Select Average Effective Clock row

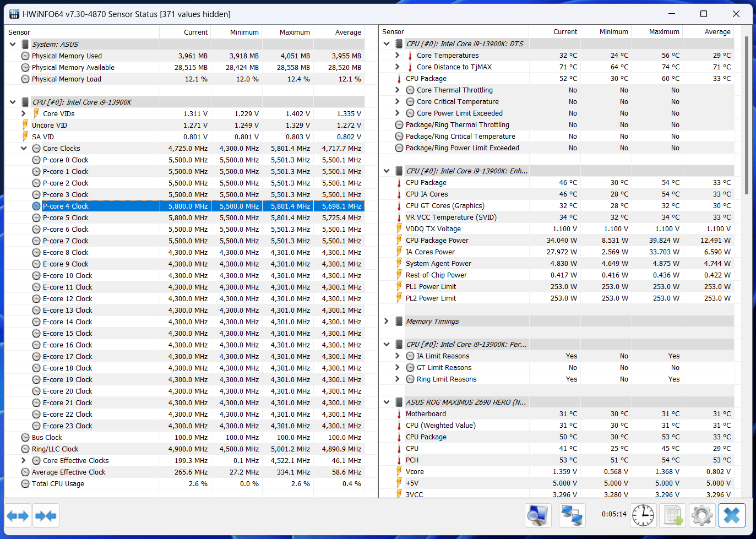pos(184,472)
